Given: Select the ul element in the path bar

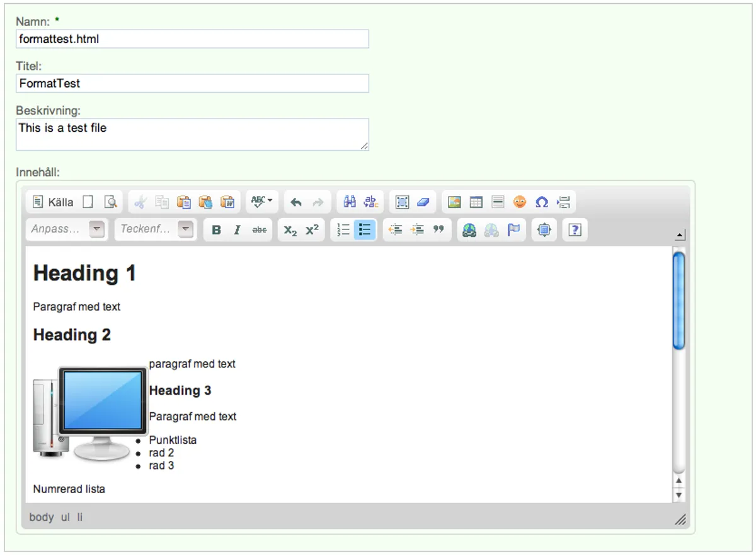Looking at the screenshot, I should pos(64,517).
